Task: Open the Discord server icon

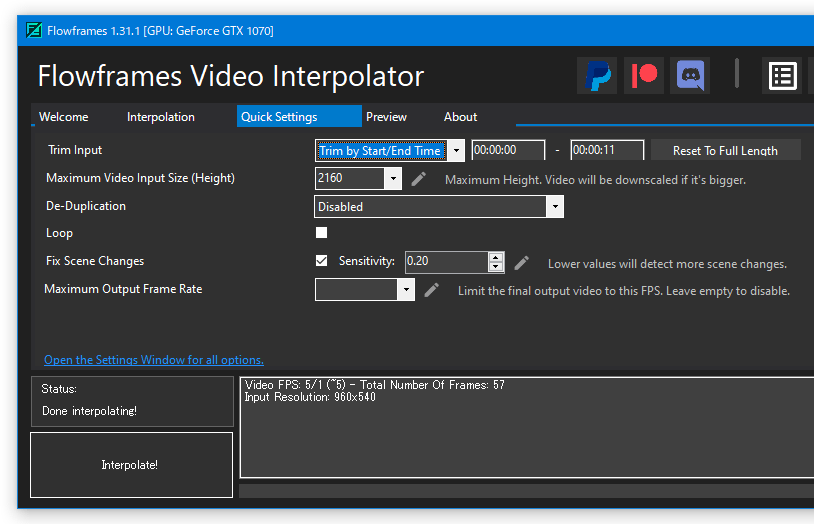Action: 690,76
